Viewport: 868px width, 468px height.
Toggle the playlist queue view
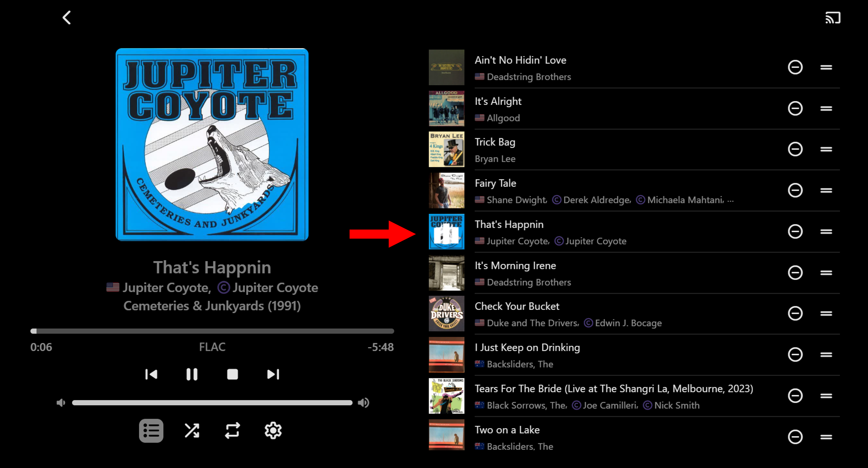(151, 431)
